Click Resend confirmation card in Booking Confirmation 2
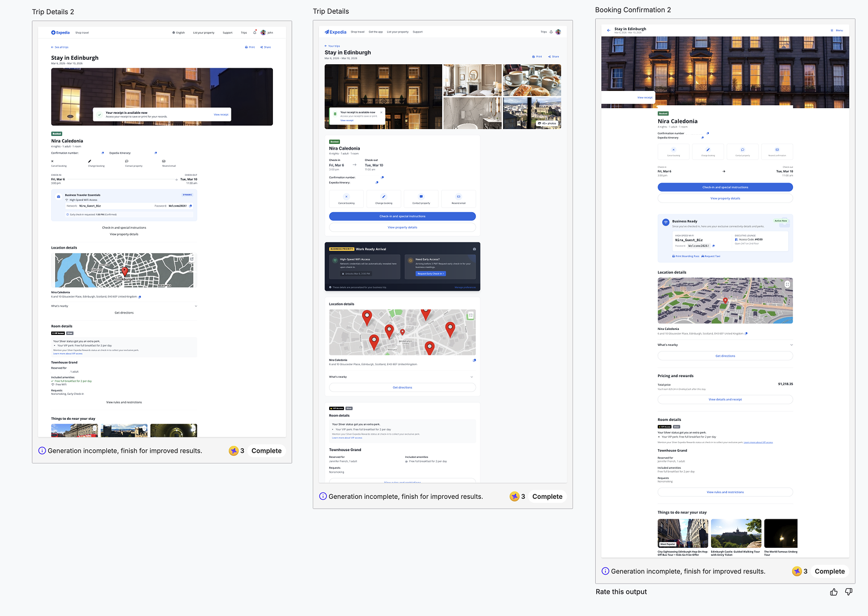Screen dimensions: 868x616 pyautogui.click(x=777, y=151)
